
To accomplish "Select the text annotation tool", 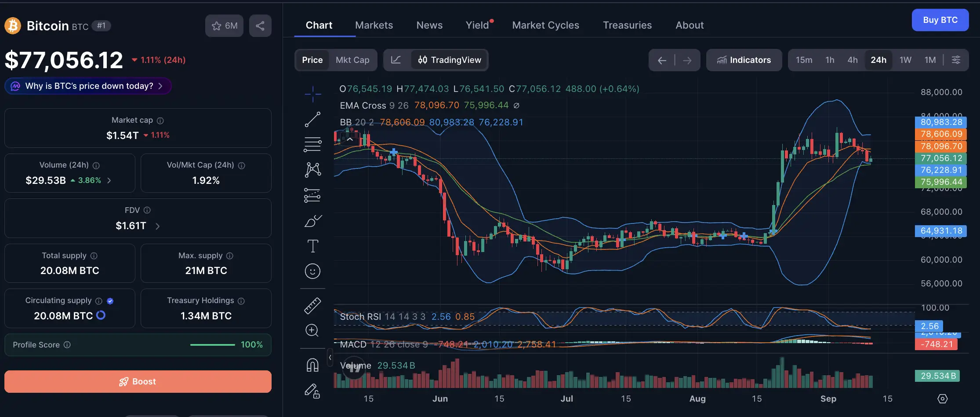I will pyautogui.click(x=312, y=246).
